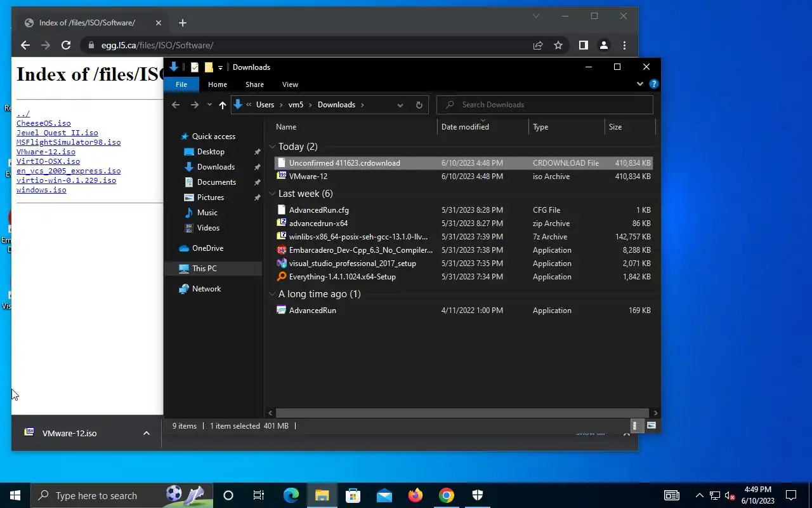Show hidden system tray icons
The width and height of the screenshot is (812, 508).
[x=700, y=495]
